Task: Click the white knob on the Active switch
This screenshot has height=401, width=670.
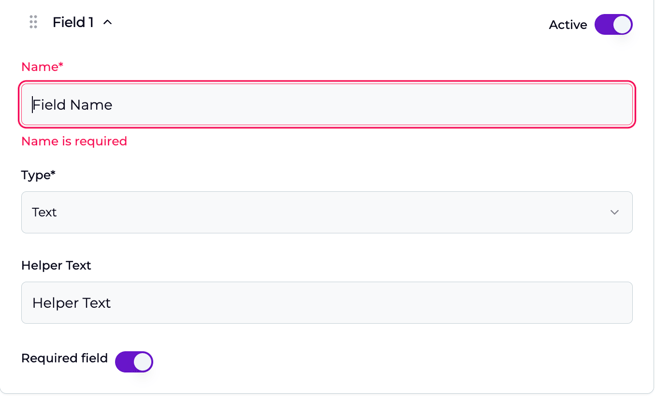Action: (622, 25)
